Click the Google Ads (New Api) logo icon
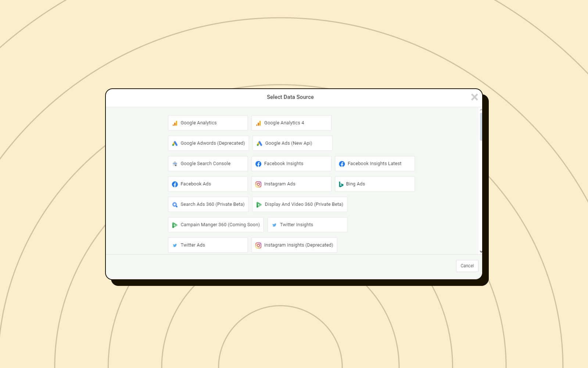This screenshot has width=588, height=368. (259, 144)
